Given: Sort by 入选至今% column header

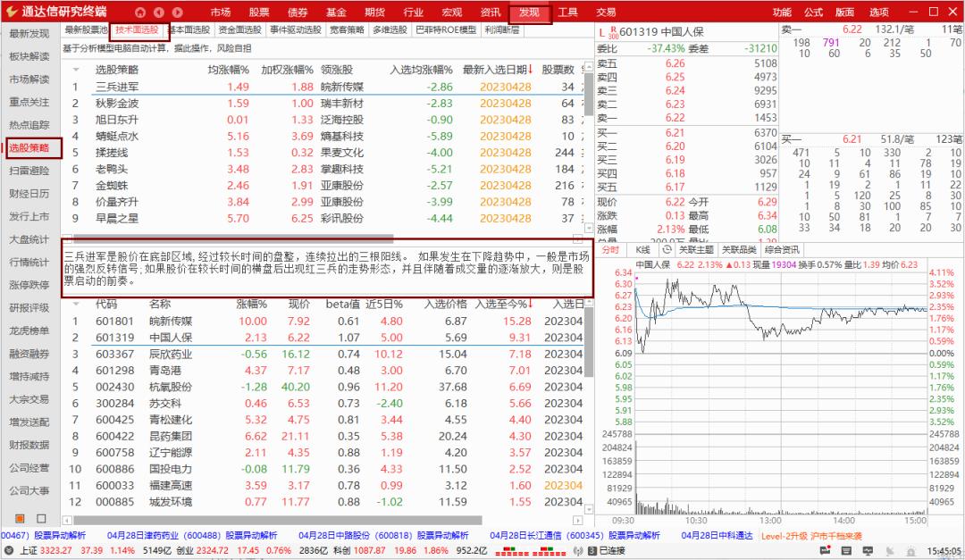Looking at the screenshot, I should point(504,304).
